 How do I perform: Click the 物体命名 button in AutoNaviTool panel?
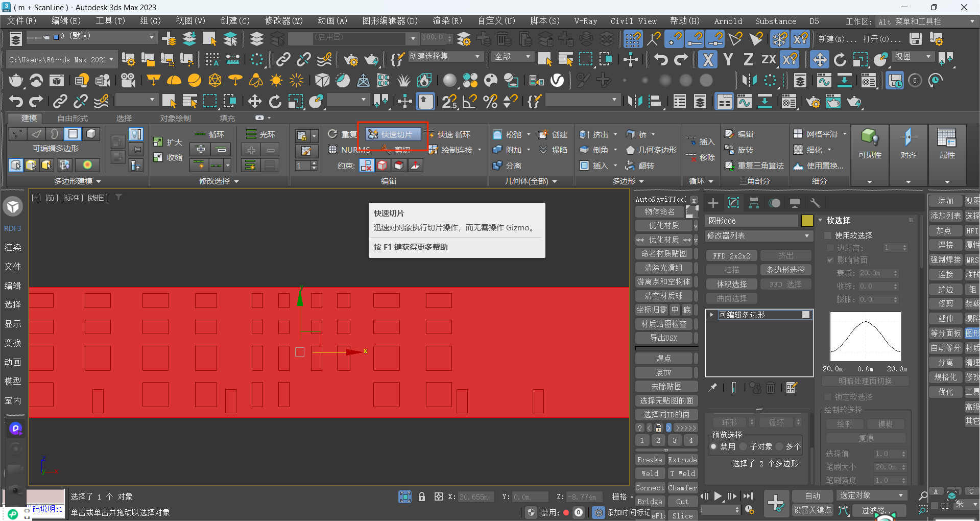pos(659,211)
